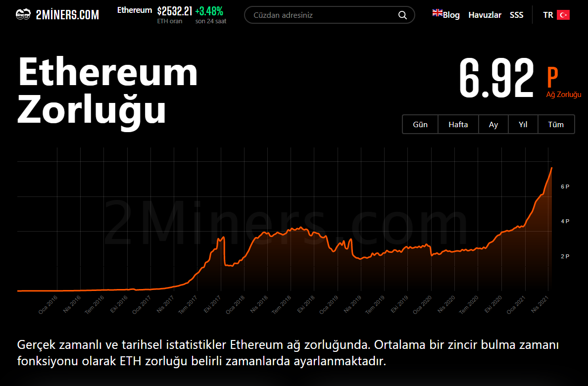Select the Gün chart range
Image resolution: width=588 pixels, height=386 pixels.
pos(420,125)
